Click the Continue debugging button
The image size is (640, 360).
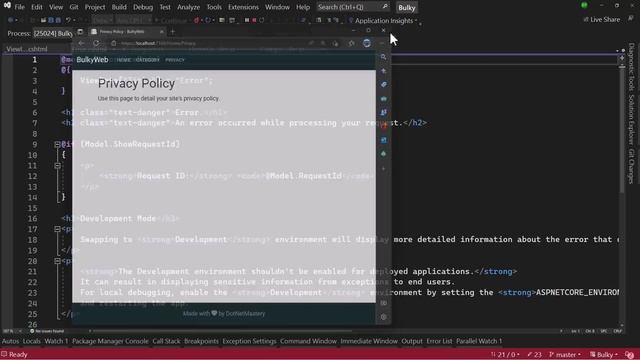pyautogui.click(x=170, y=20)
